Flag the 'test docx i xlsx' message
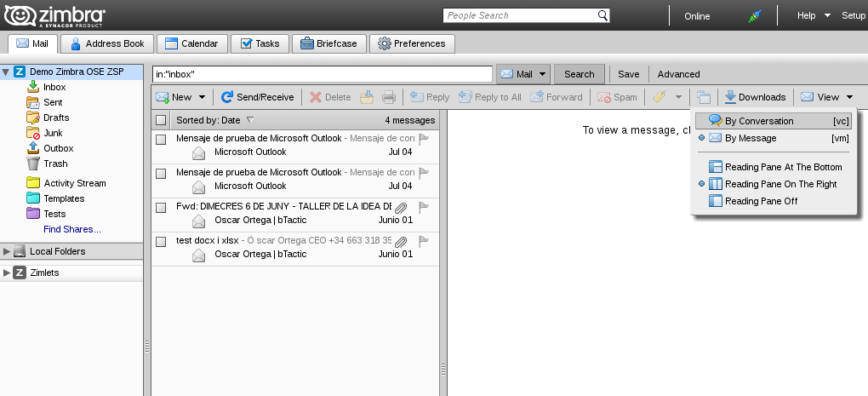 423,241
